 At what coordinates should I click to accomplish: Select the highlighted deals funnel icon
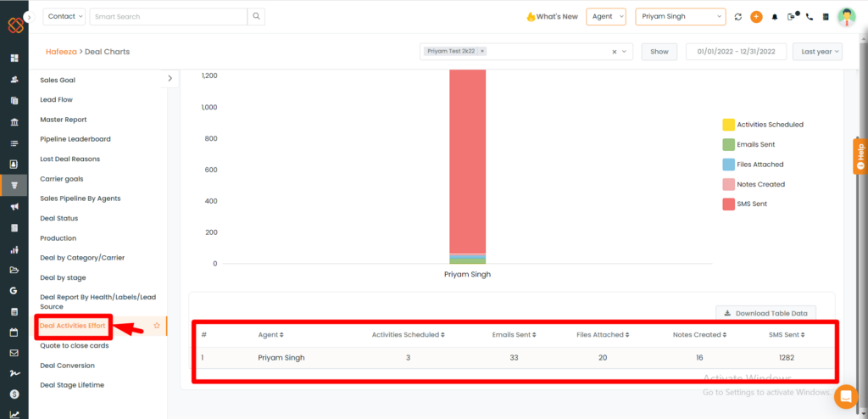pos(14,185)
